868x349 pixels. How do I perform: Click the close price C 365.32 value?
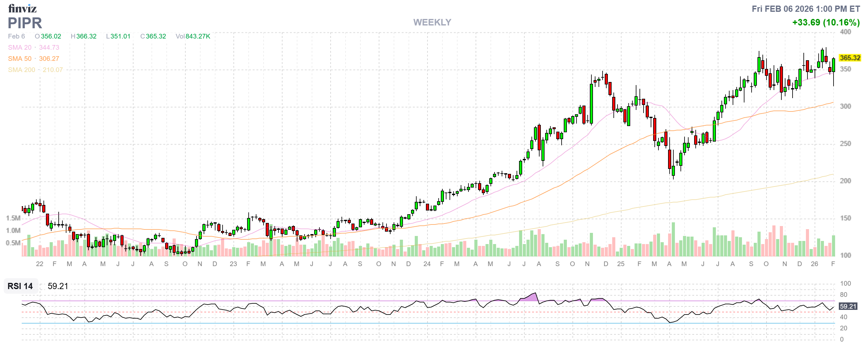pos(156,36)
